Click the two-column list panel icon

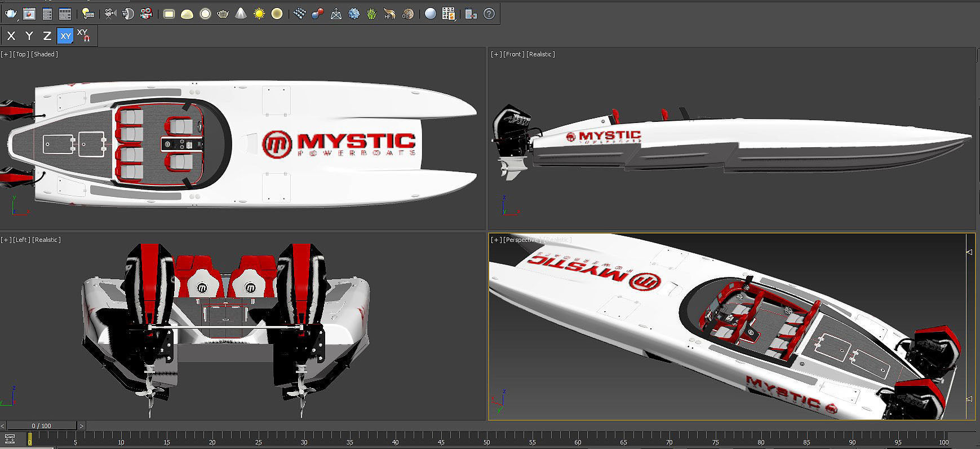65,14
